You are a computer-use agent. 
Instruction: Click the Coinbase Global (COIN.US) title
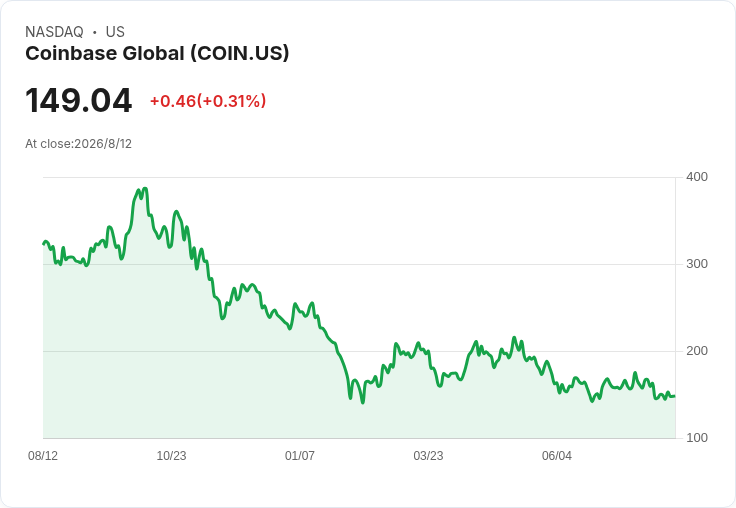click(x=157, y=54)
